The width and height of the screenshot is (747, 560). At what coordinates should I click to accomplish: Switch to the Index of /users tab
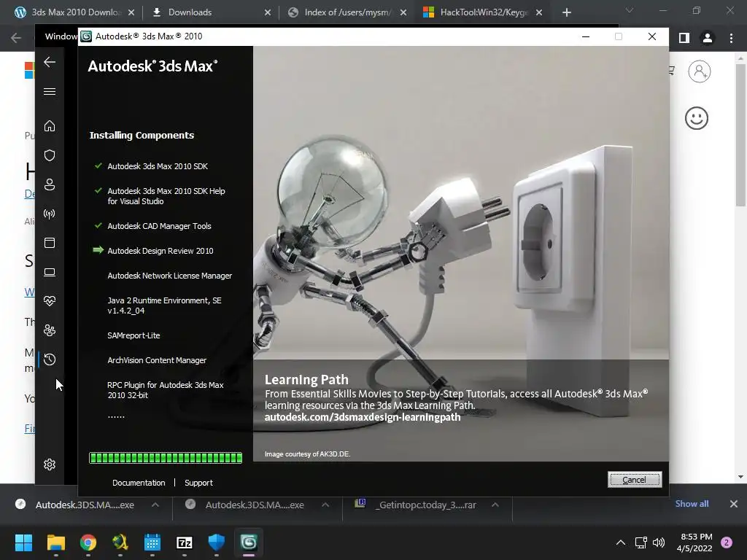[347, 12]
